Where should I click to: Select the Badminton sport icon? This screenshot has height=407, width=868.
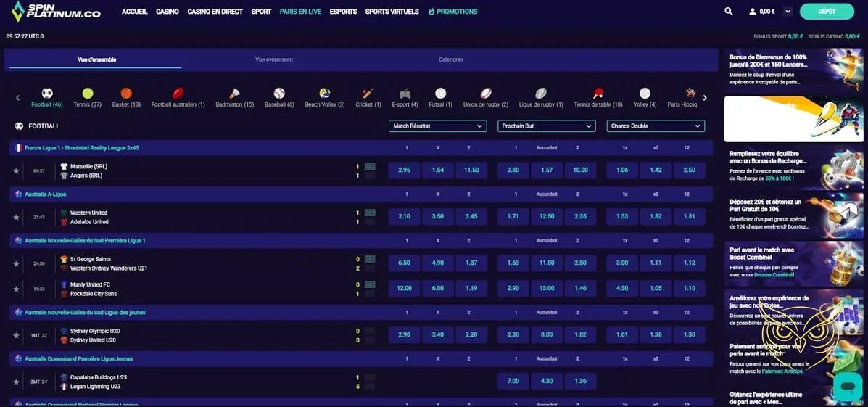click(x=234, y=93)
